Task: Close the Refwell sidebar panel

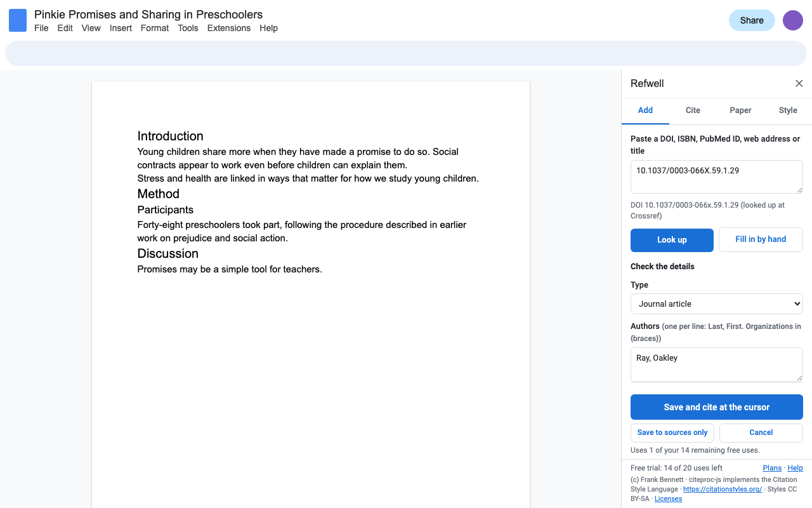Action: coord(799,84)
